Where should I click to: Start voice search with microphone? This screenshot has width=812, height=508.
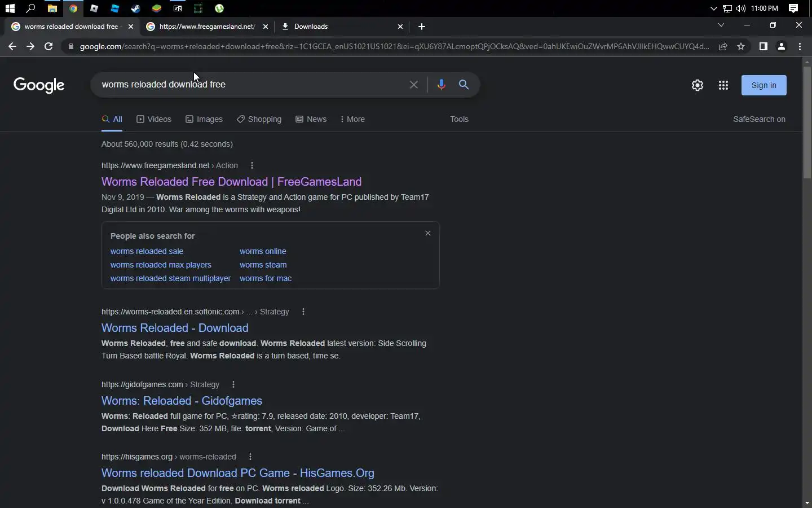(441, 85)
